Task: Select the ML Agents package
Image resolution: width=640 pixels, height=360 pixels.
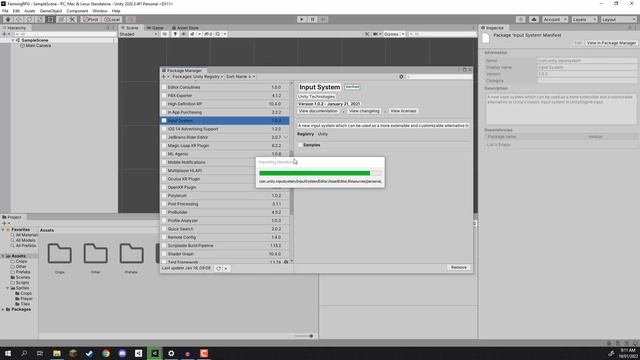Action: pos(225,154)
